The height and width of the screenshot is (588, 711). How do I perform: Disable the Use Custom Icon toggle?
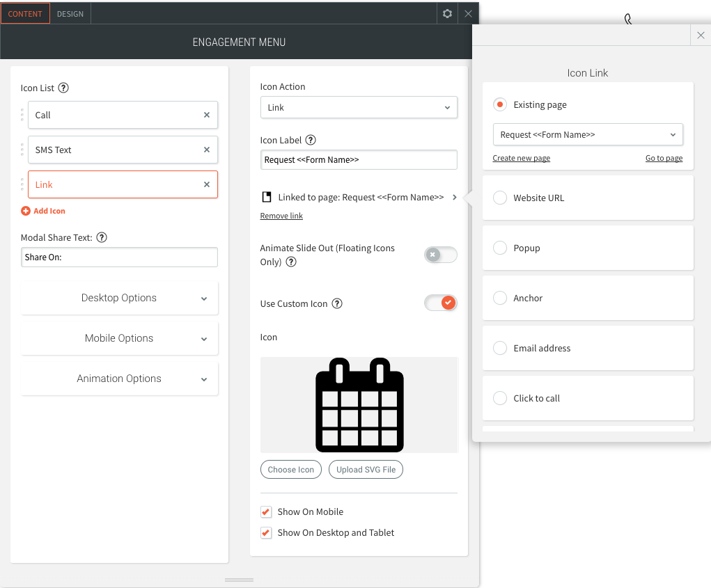coord(440,303)
